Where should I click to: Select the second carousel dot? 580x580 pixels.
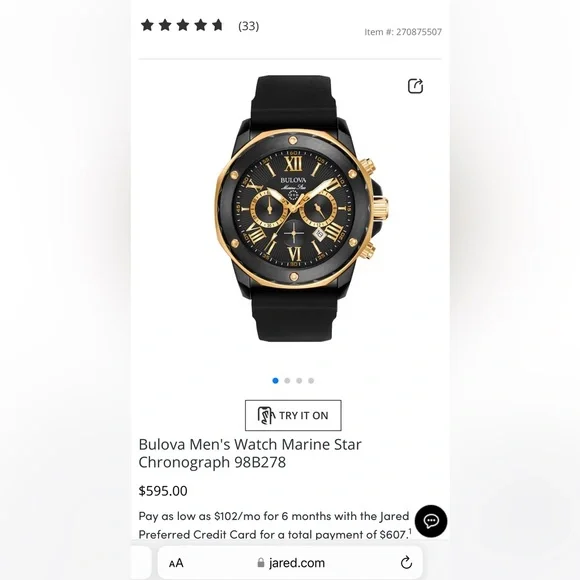tap(287, 381)
